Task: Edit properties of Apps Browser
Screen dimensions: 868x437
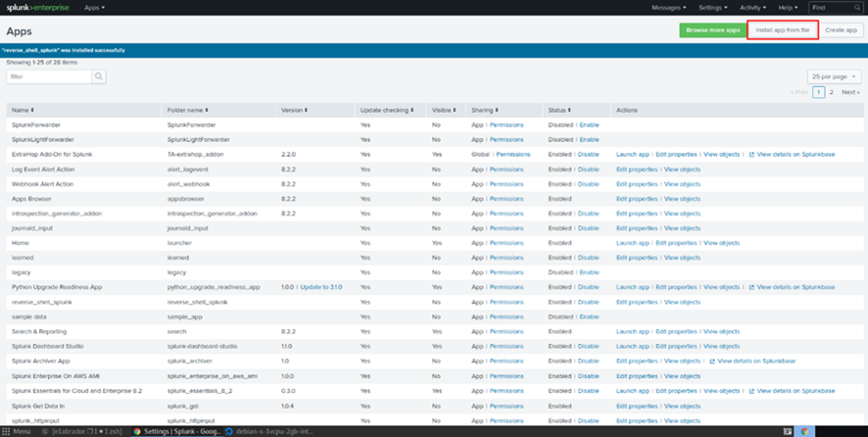Action: click(x=637, y=199)
